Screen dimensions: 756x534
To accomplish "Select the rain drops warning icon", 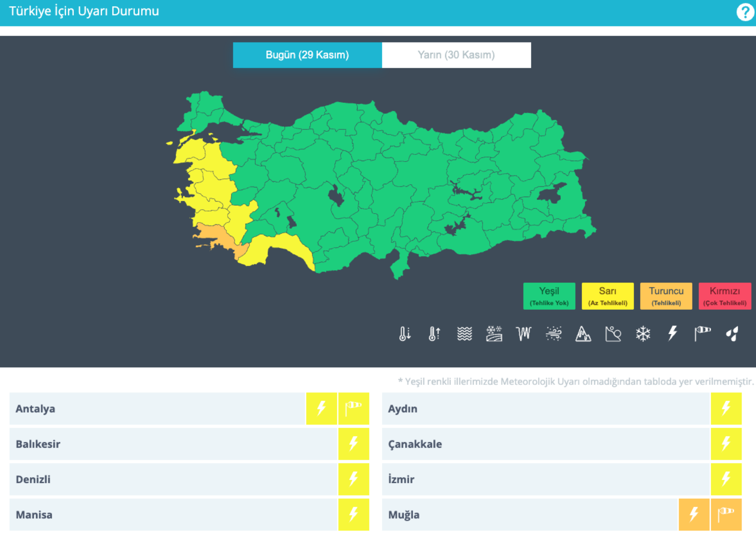I will point(732,333).
